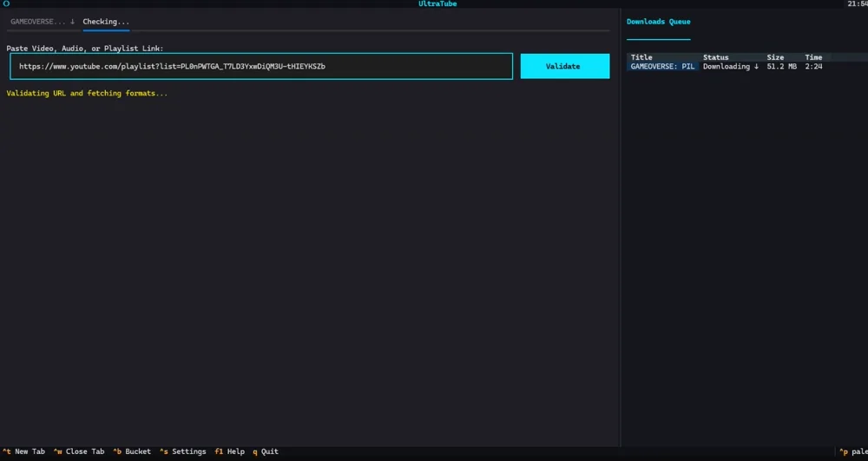Click the 51.2 MB size cell

[782, 66]
